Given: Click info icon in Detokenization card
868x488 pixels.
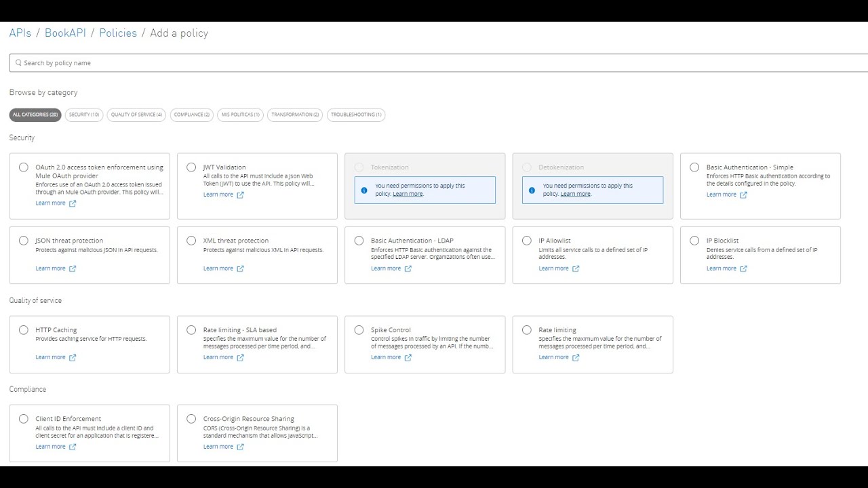Looking at the screenshot, I should pos(532,190).
